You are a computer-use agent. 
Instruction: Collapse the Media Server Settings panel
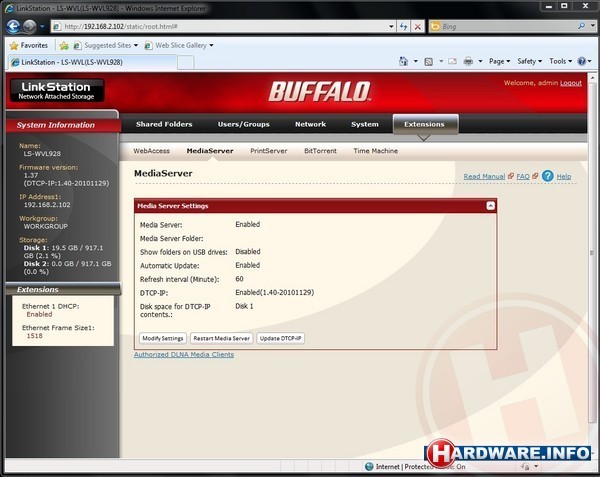490,206
